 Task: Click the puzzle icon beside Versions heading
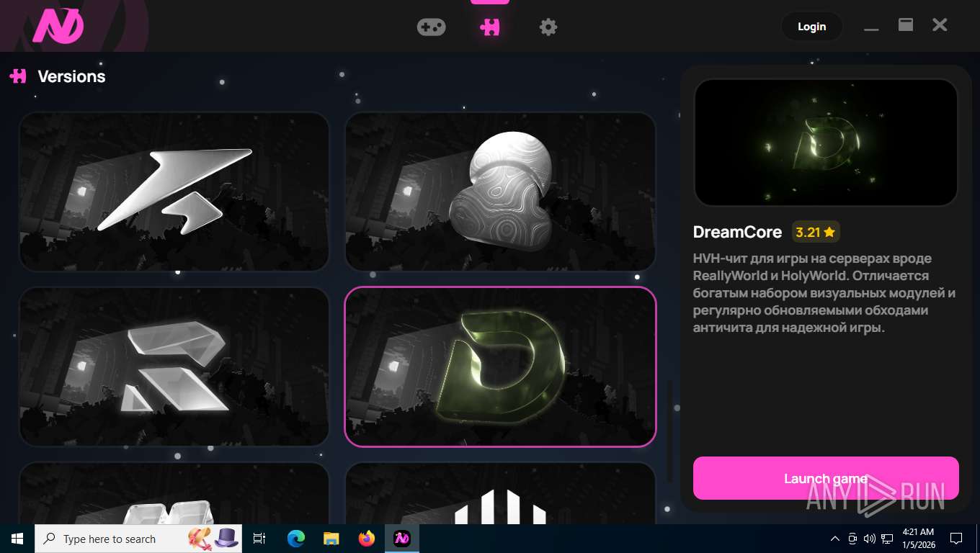point(18,76)
